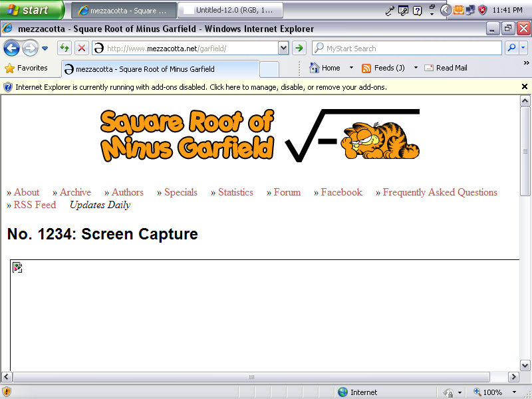Image resolution: width=532 pixels, height=399 pixels.
Task: Click the vertical scrollbar down arrow
Action: coord(525,365)
